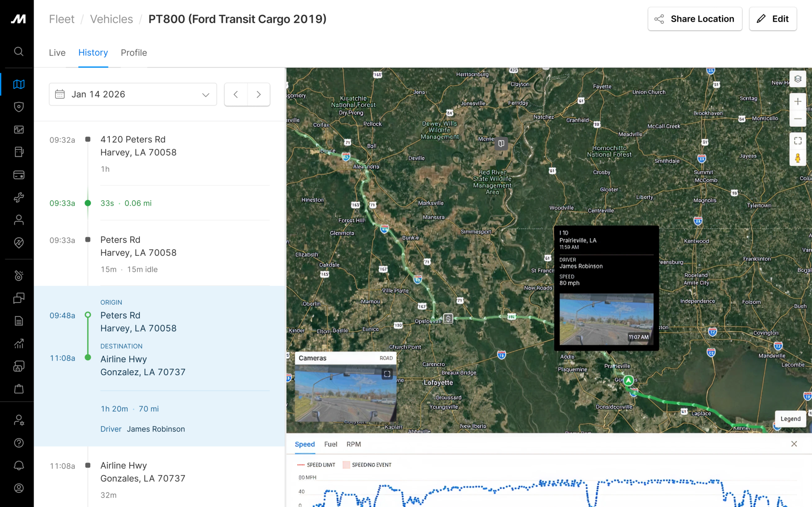Open the Safety shield section in sidebar

tap(18, 107)
